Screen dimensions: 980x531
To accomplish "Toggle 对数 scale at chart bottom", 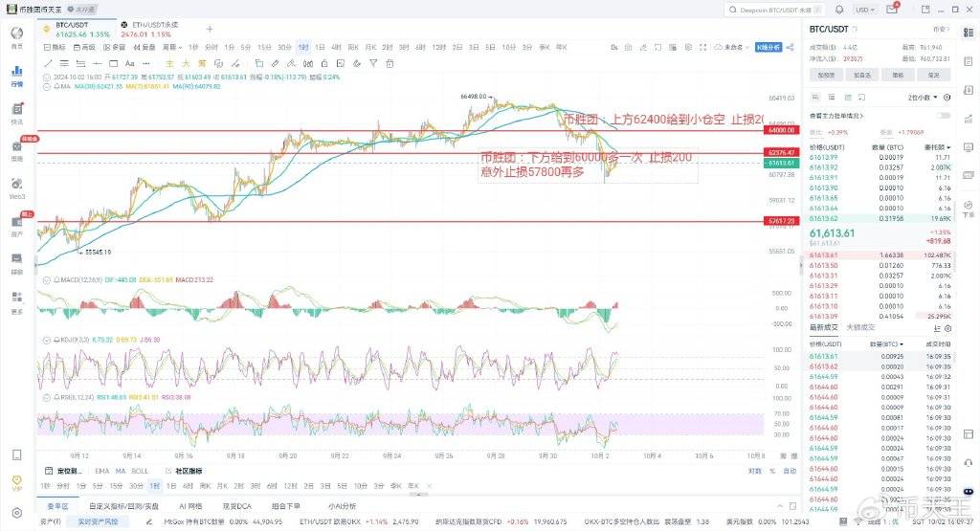I will coord(755,471).
